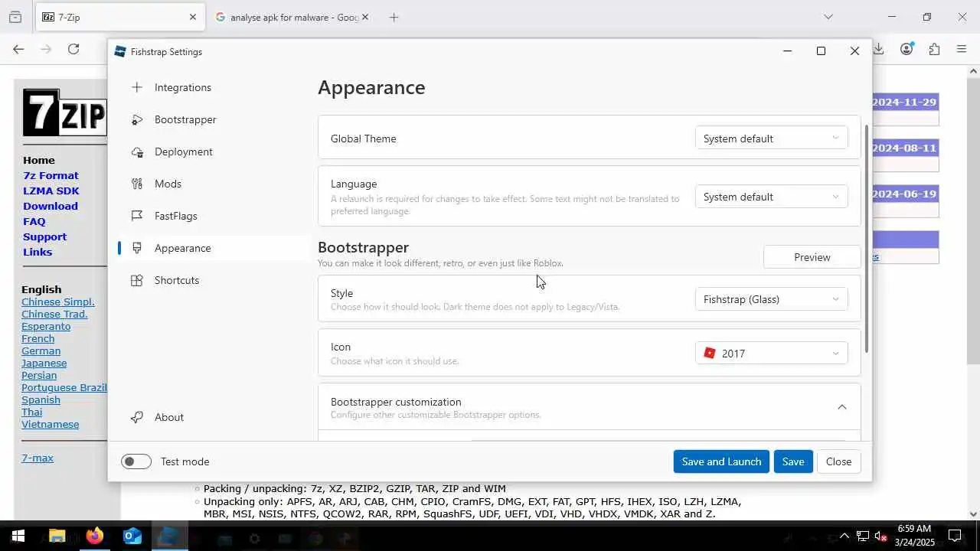Open the Download link on 7-Zip page

[50, 206]
